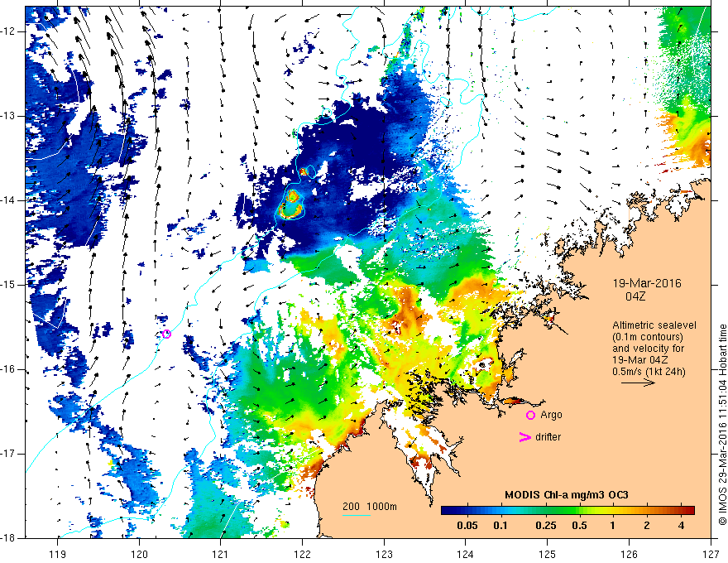
Task: Click the '19-Mar 04Z' caption line
Action: (642, 359)
